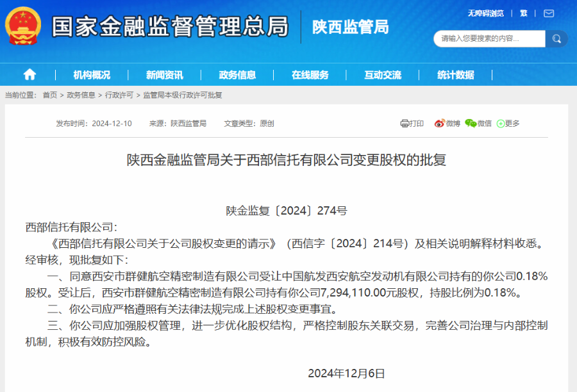Click the search magnifier button
The image size is (577, 392).
point(556,38)
